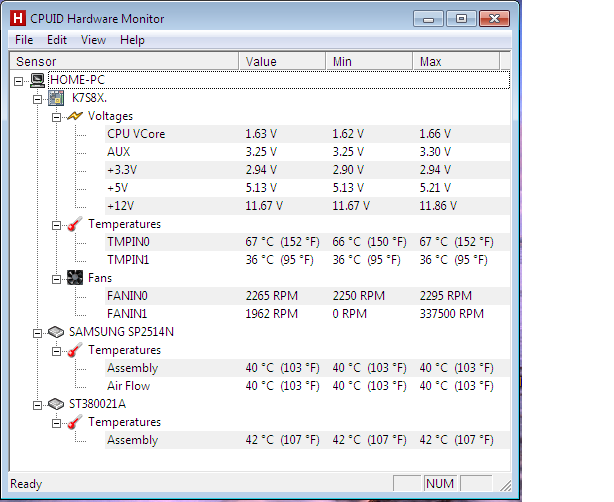The height and width of the screenshot is (502, 614).
Task: Click the 1.63 V CPU VCore value
Action: tap(261, 134)
